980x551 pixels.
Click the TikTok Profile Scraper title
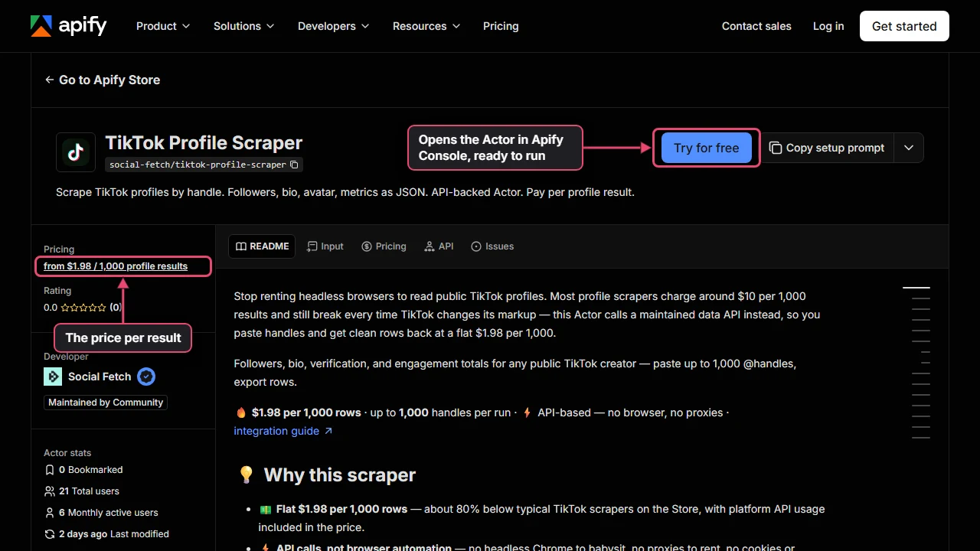(x=204, y=143)
